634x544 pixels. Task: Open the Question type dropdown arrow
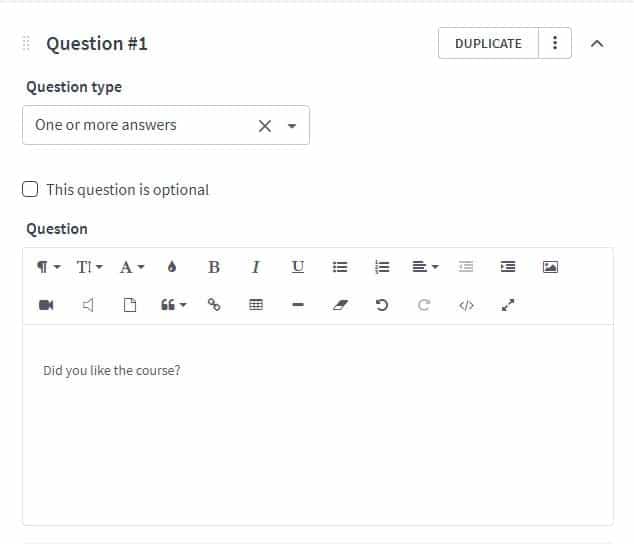point(292,126)
